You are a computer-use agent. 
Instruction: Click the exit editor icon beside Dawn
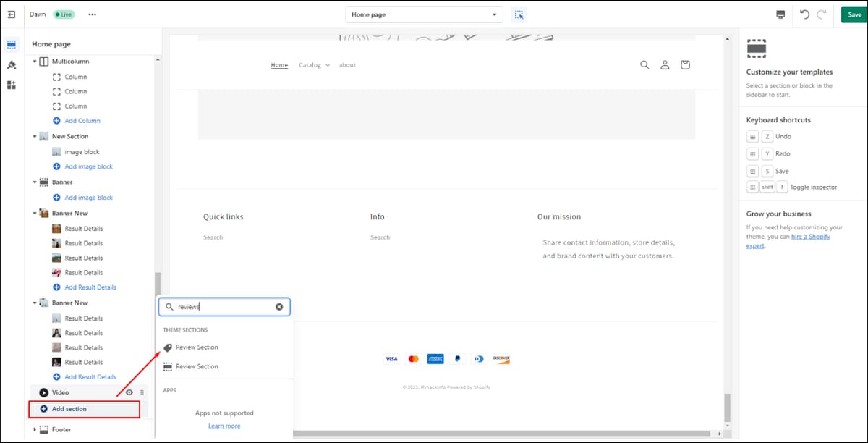pyautogui.click(x=11, y=14)
